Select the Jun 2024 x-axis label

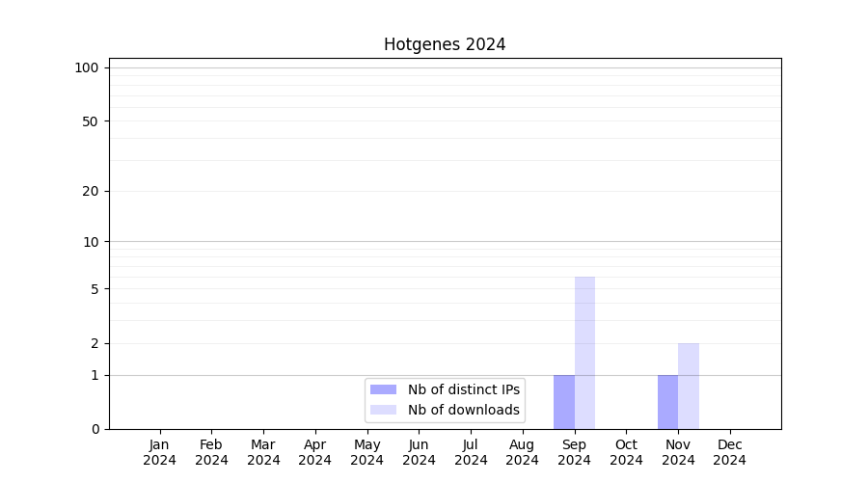(419, 452)
